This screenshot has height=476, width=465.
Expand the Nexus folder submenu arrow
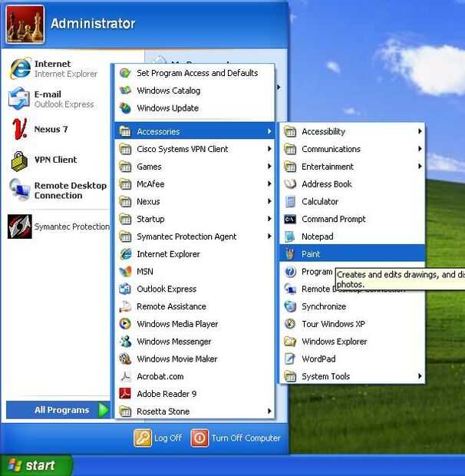[269, 201]
